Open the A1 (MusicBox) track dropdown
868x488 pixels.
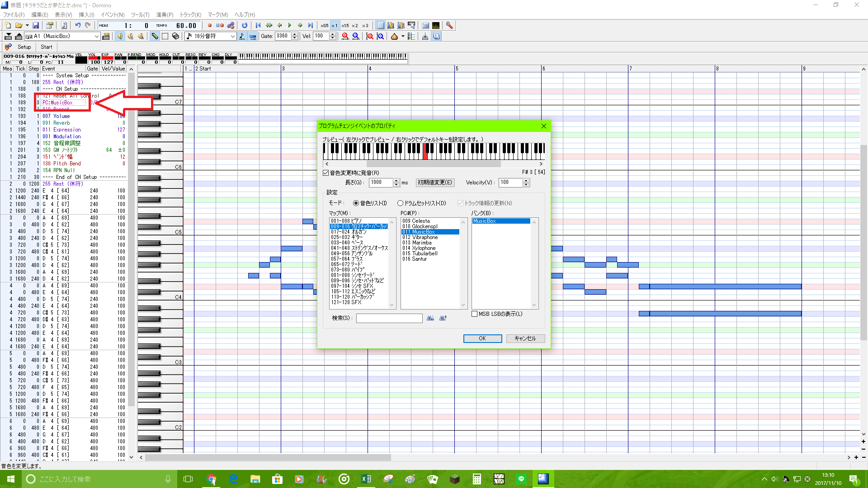[x=96, y=36]
